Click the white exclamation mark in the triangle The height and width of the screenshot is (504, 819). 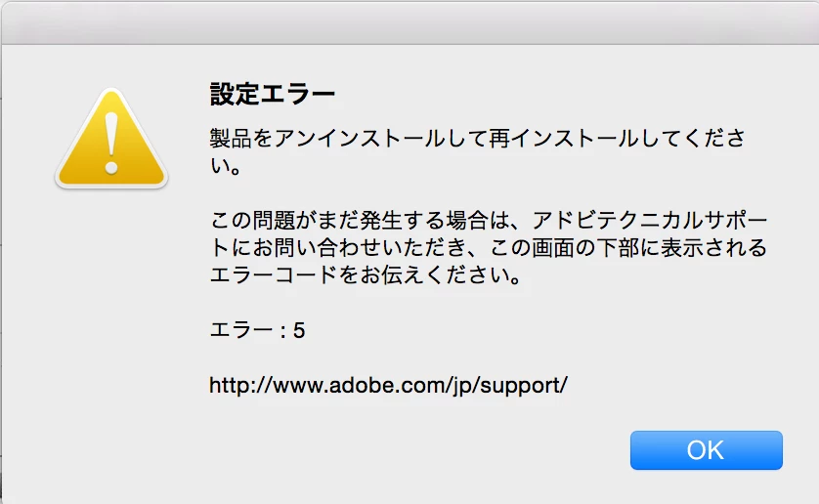(111, 144)
